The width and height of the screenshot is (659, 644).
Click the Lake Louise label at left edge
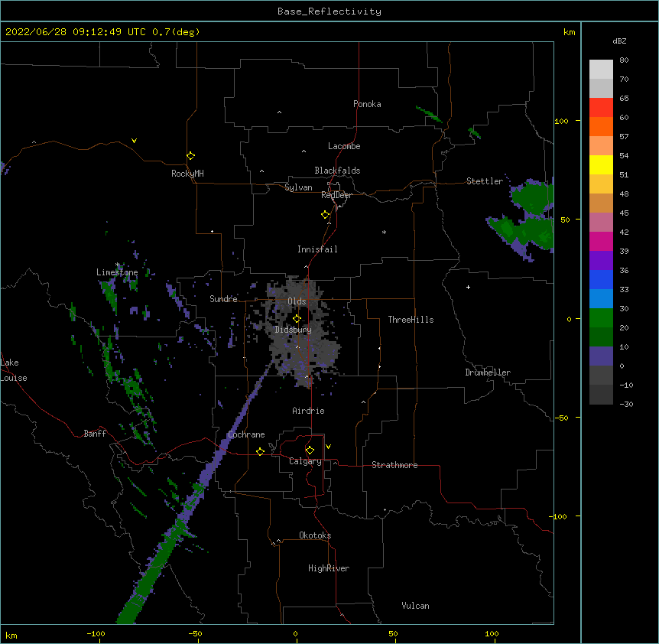point(14,370)
